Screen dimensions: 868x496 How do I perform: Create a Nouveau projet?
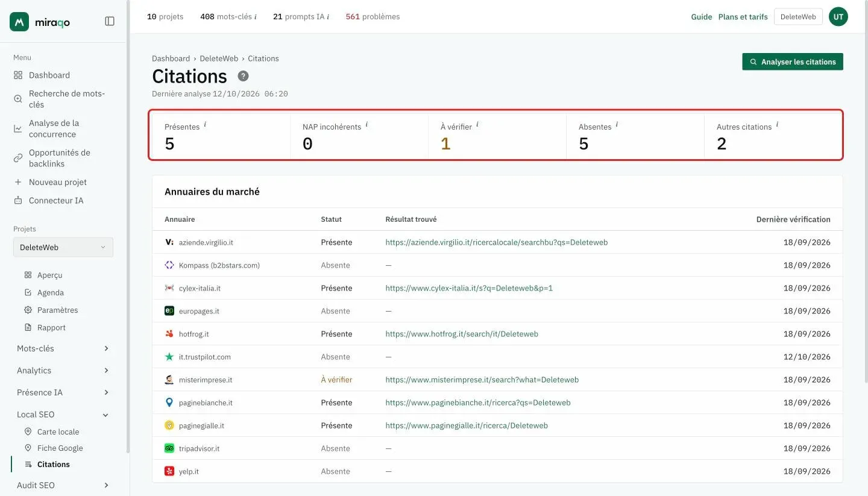[x=58, y=182]
